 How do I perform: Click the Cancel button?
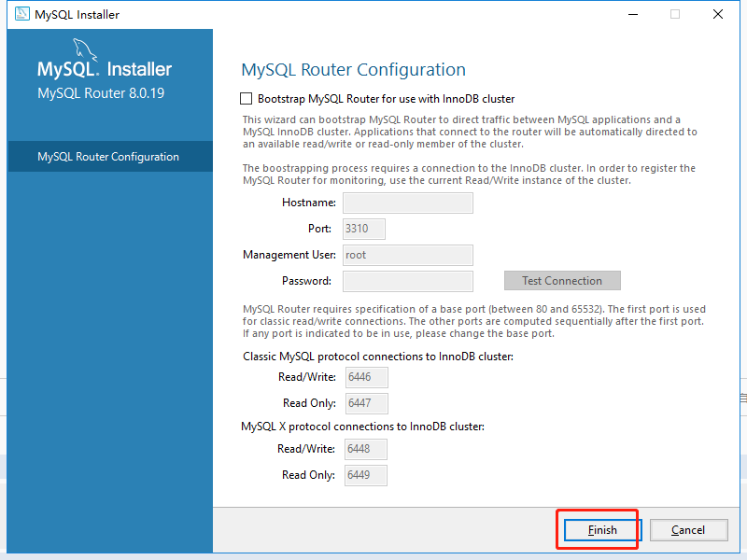tap(688, 530)
